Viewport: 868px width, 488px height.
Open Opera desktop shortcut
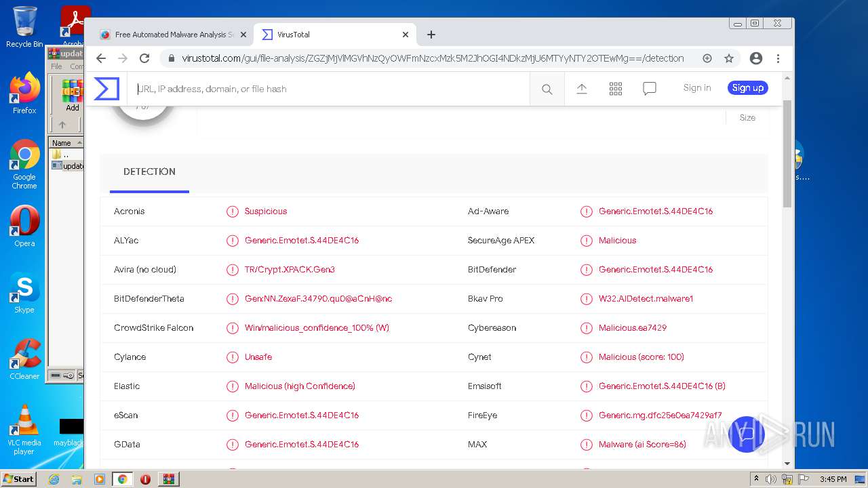point(24,226)
